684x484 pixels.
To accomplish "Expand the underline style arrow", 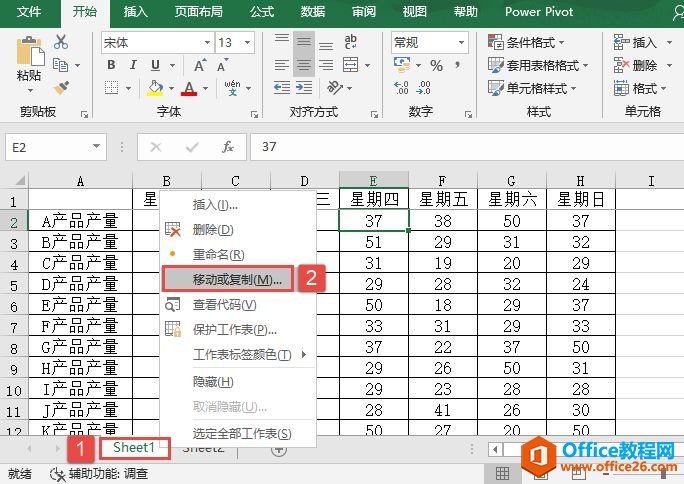I will click(x=172, y=65).
